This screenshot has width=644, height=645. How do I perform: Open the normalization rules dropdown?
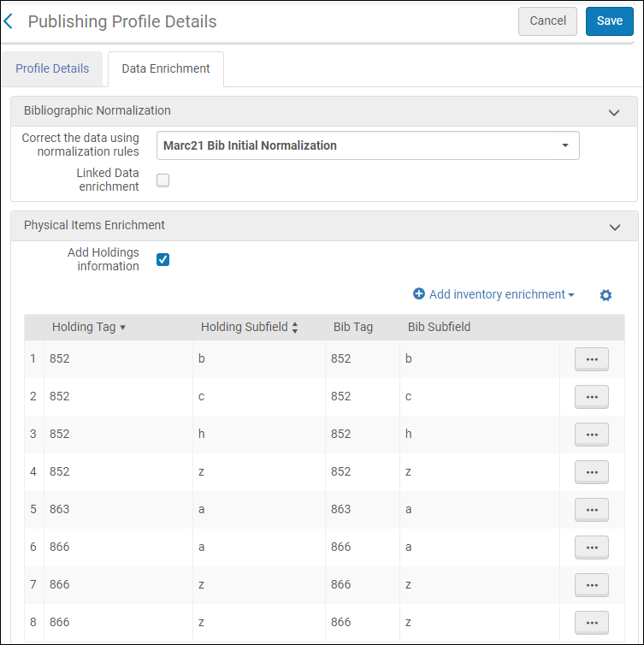click(x=368, y=145)
